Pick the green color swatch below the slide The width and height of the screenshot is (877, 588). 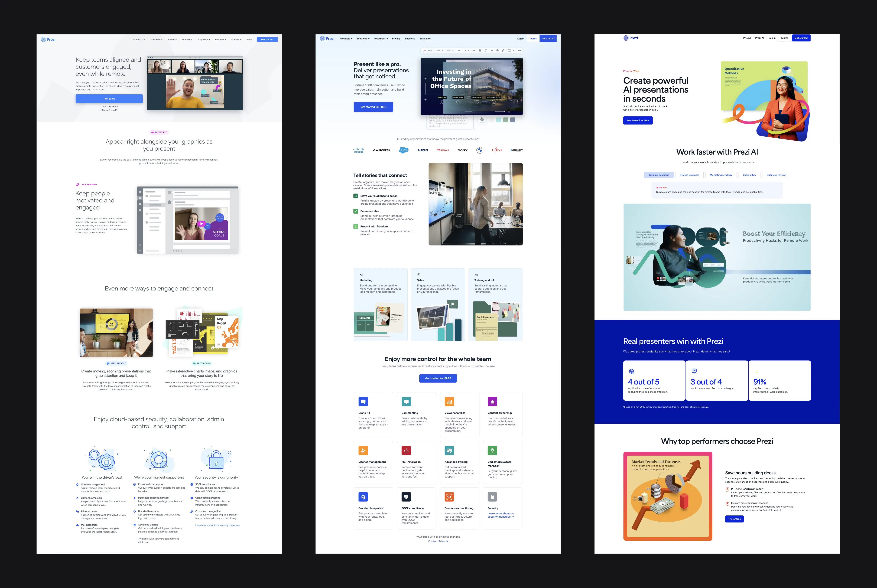tap(506, 120)
